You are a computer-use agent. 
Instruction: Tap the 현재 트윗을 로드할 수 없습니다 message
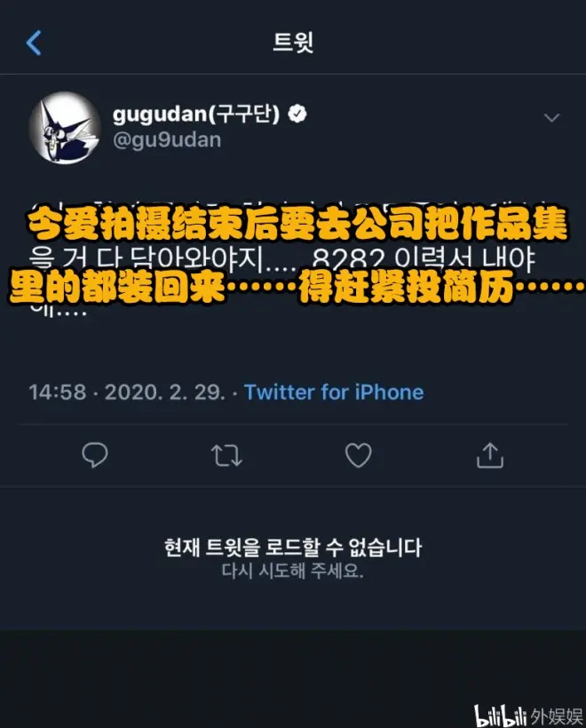click(x=293, y=548)
